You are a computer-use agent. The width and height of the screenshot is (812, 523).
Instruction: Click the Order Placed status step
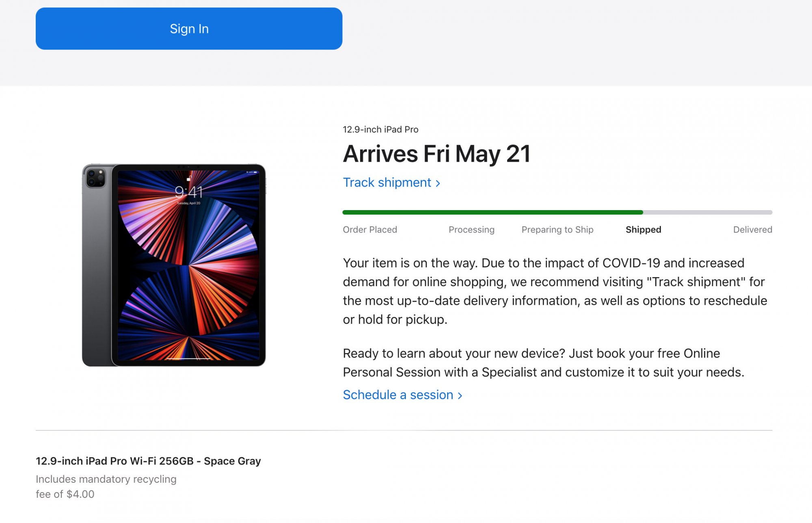point(370,230)
